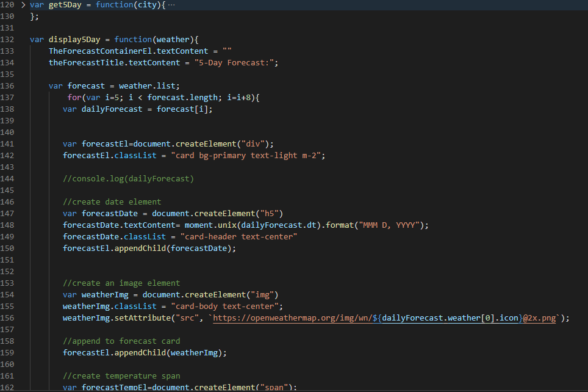Click the "h5" string on line 147
The image size is (588, 392).
[270, 214]
